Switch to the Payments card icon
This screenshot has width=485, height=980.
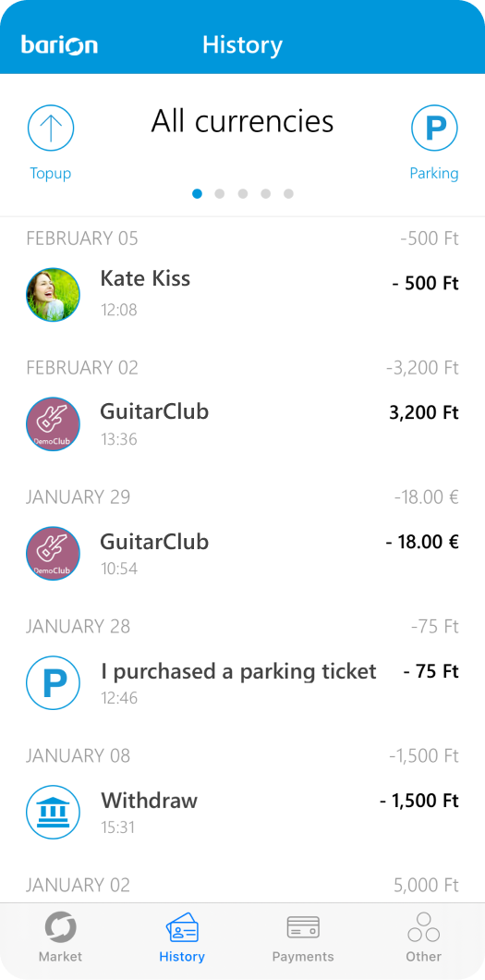click(x=303, y=927)
